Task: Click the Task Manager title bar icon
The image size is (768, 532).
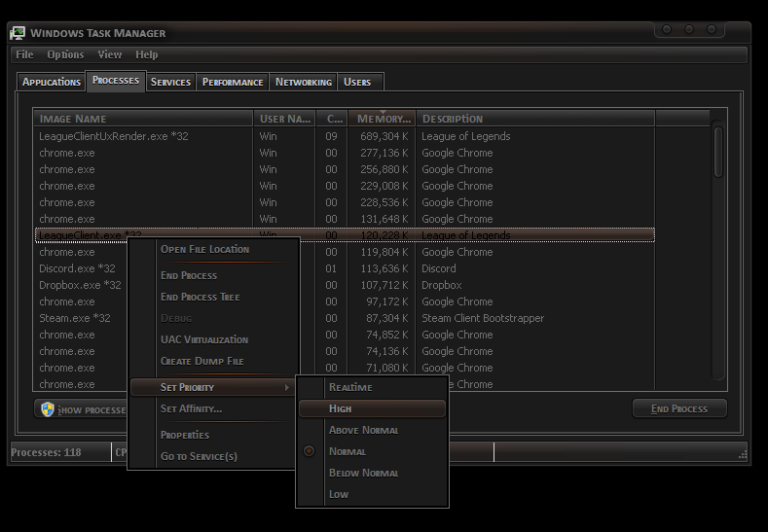Action: pyautogui.click(x=18, y=33)
